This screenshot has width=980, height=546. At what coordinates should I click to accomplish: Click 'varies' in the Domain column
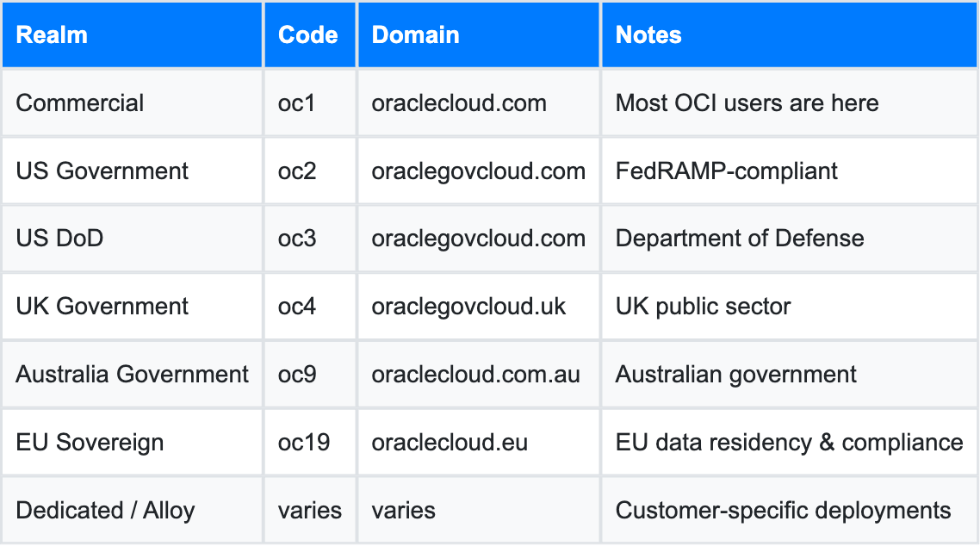tap(403, 511)
